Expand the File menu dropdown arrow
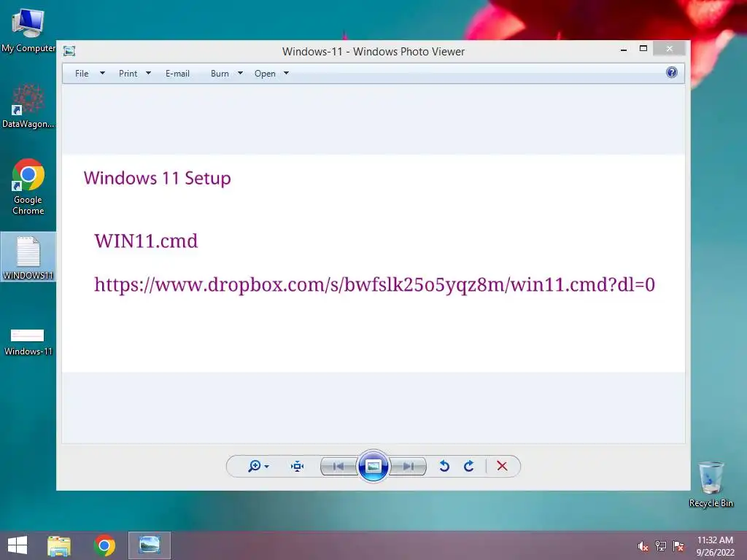The width and height of the screenshot is (747, 560). pyautogui.click(x=102, y=74)
